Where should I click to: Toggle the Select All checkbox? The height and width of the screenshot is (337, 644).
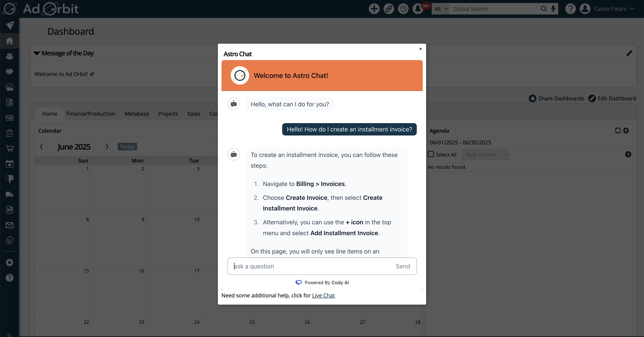pos(431,154)
